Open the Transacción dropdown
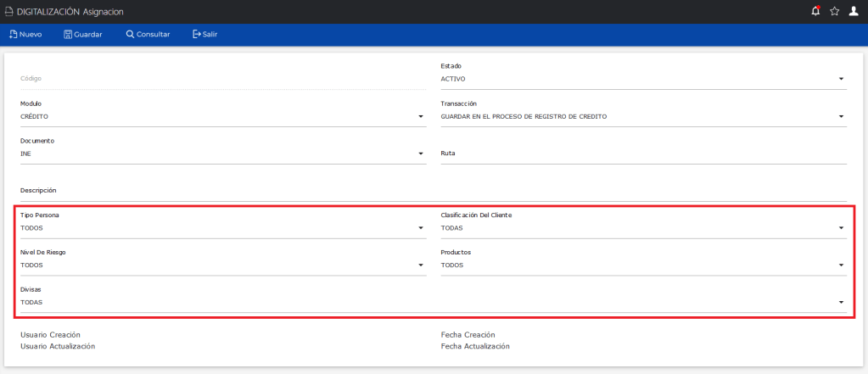This screenshot has width=868, height=374. pyautogui.click(x=642, y=116)
